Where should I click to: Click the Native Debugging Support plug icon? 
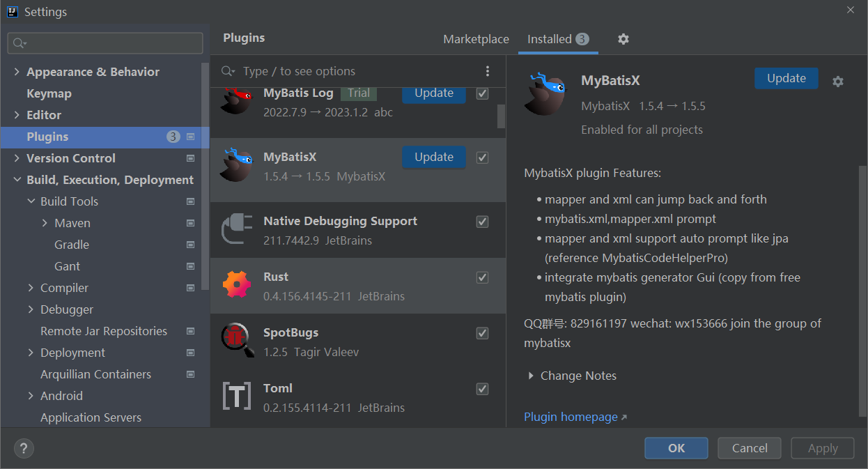click(x=236, y=229)
